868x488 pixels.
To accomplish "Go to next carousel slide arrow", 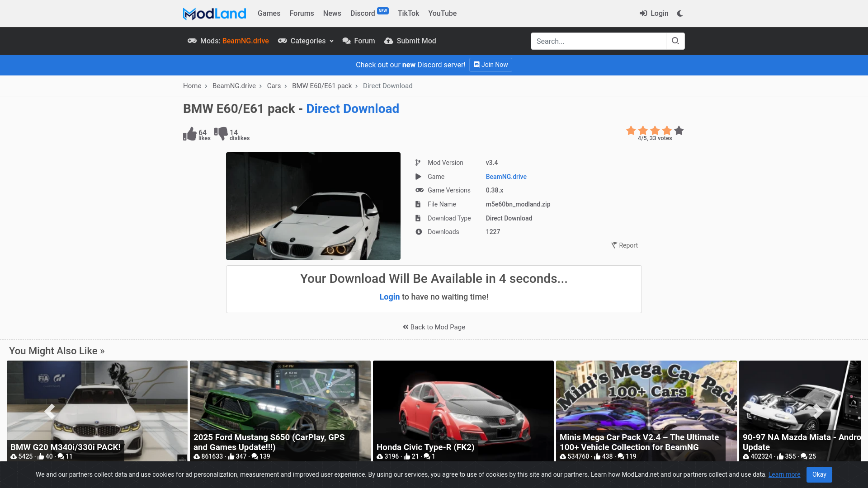I will click(818, 411).
